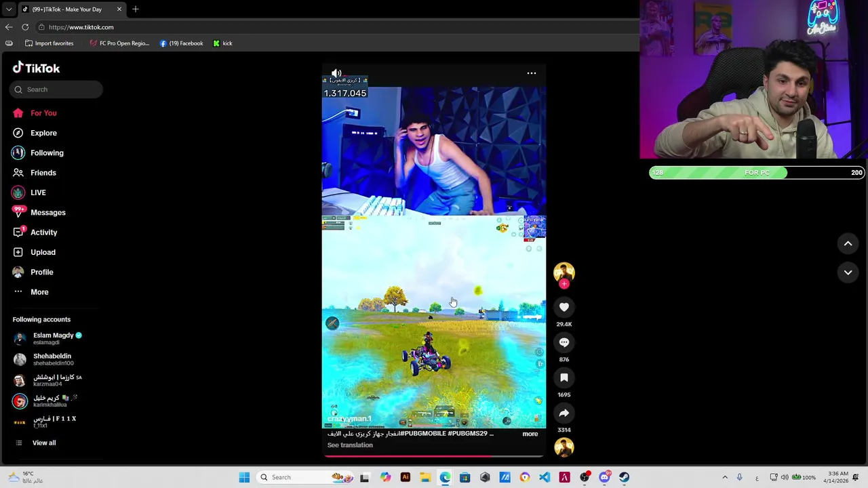
Task: Open the Friends section
Action: click(43, 173)
